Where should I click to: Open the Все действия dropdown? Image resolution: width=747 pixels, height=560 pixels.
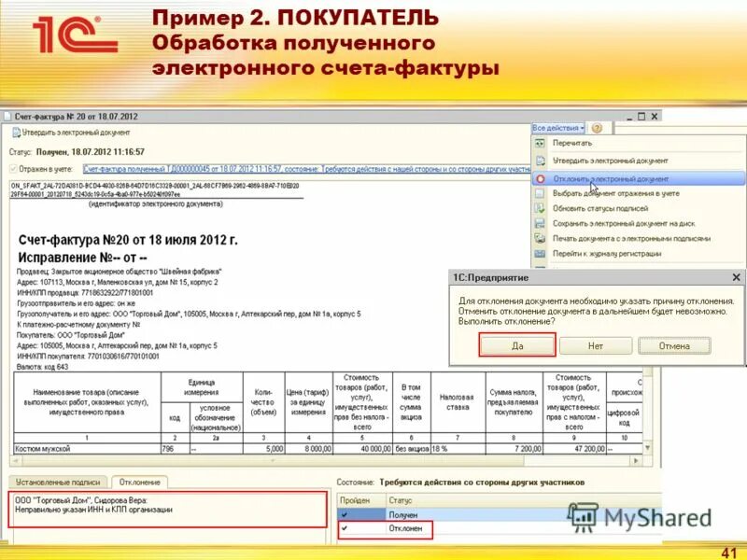[557, 129]
